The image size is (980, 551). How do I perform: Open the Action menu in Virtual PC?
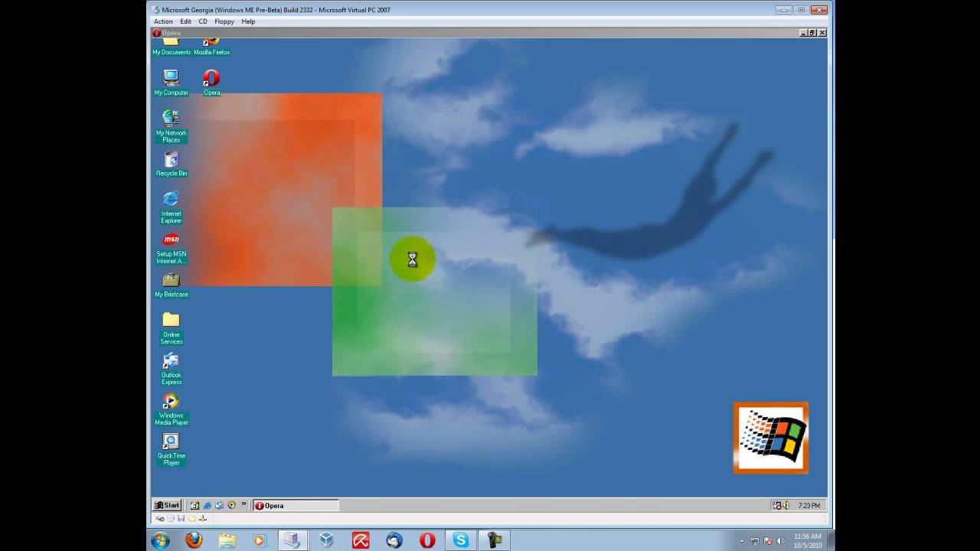pyautogui.click(x=163, y=21)
